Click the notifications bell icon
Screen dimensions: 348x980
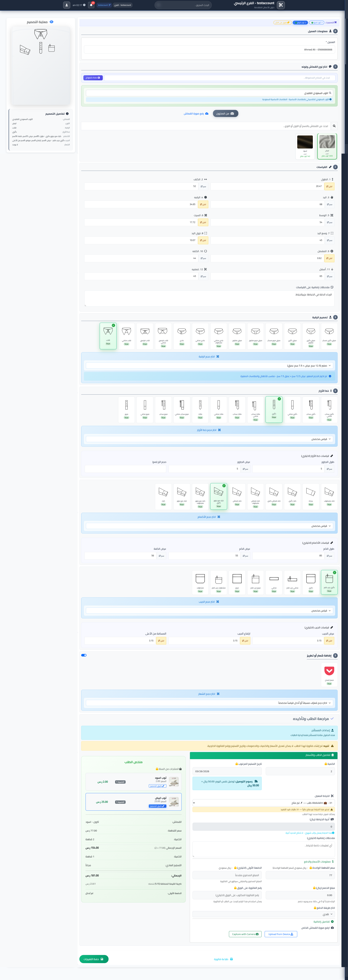(x=91, y=5)
